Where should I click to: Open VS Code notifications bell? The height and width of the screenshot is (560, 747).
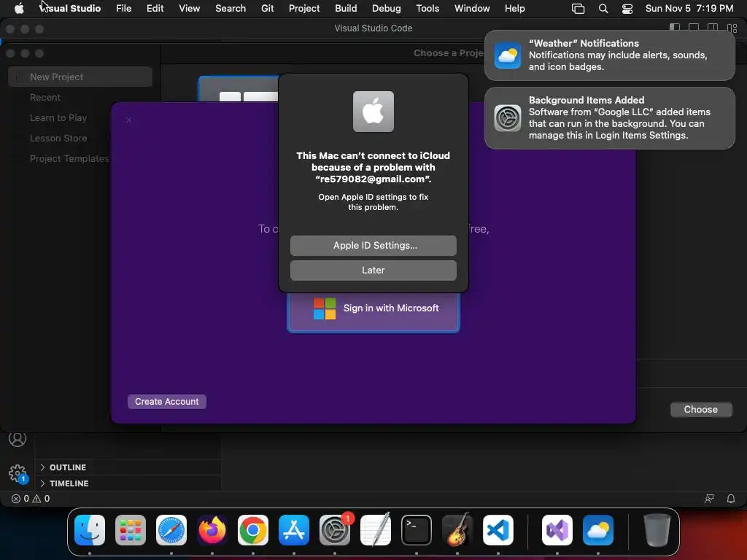click(x=730, y=499)
